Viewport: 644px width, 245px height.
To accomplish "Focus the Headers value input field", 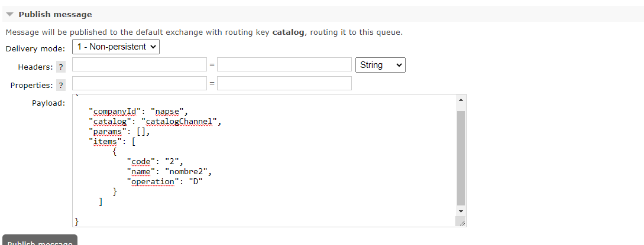I will pyautogui.click(x=284, y=65).
